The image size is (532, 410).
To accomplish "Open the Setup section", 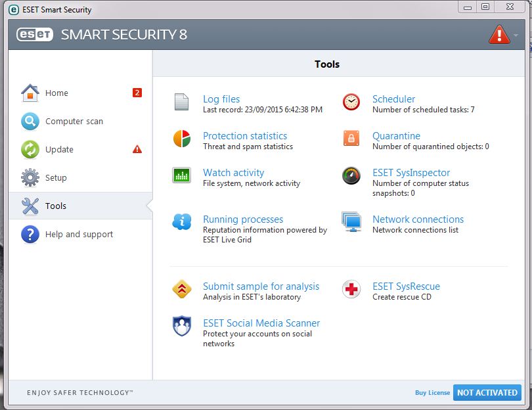I will pos(56,178).
